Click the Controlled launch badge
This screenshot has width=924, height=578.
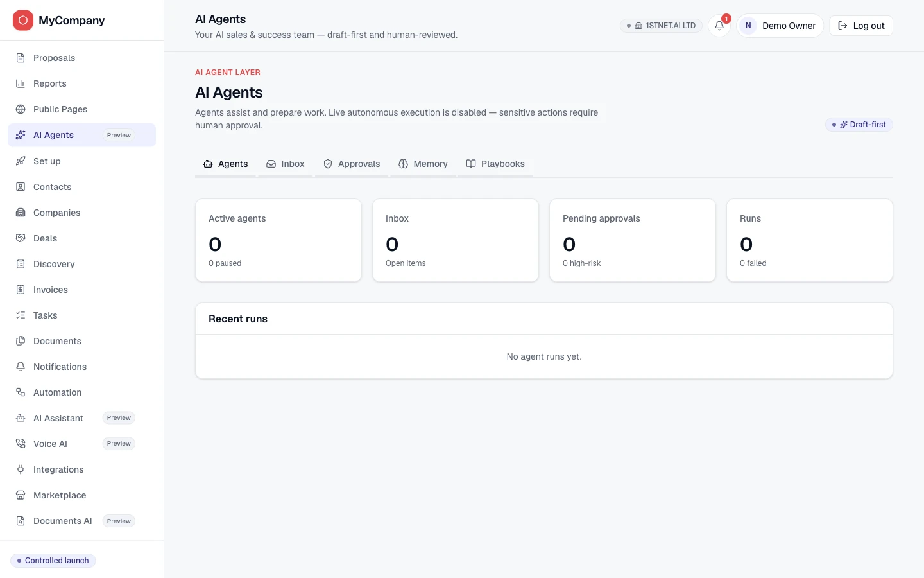pyautogui.click(x=53, y=561)
